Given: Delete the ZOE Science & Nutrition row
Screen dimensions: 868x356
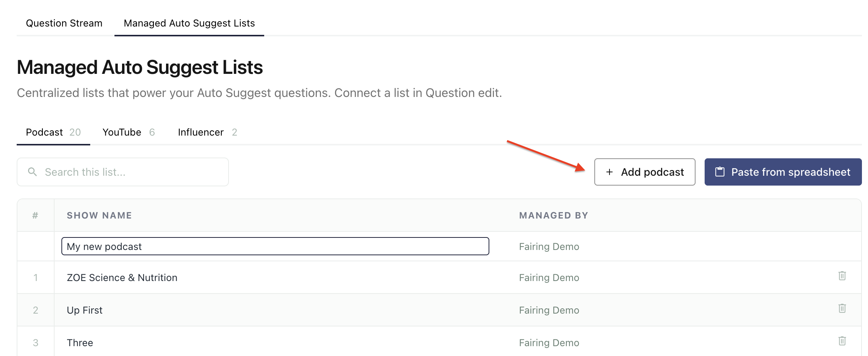Looking at the screenshot, I should (842, 276).
